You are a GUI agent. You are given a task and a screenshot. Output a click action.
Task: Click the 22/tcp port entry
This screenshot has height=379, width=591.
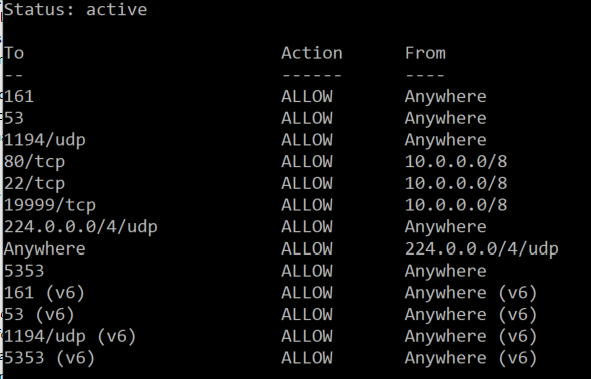(34, 184)
